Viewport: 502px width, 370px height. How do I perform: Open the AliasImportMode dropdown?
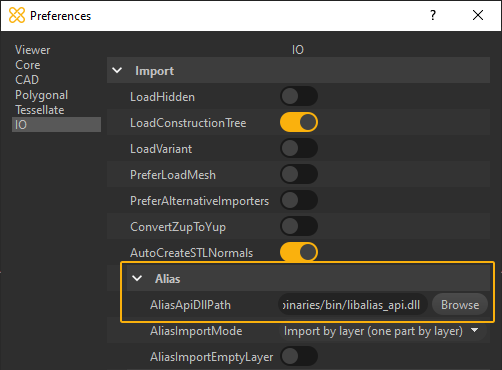pos(382,331)
